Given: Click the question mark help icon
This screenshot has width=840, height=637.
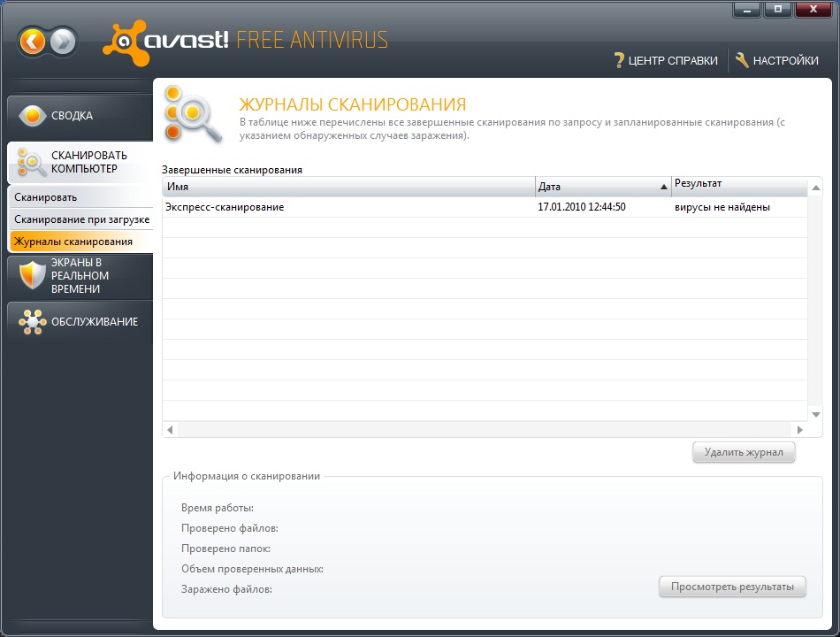Looking at the screenshot, I should [619, 60].
